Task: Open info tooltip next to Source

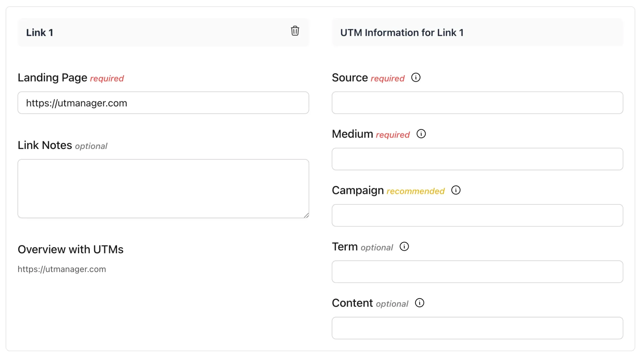Action: 416,78
